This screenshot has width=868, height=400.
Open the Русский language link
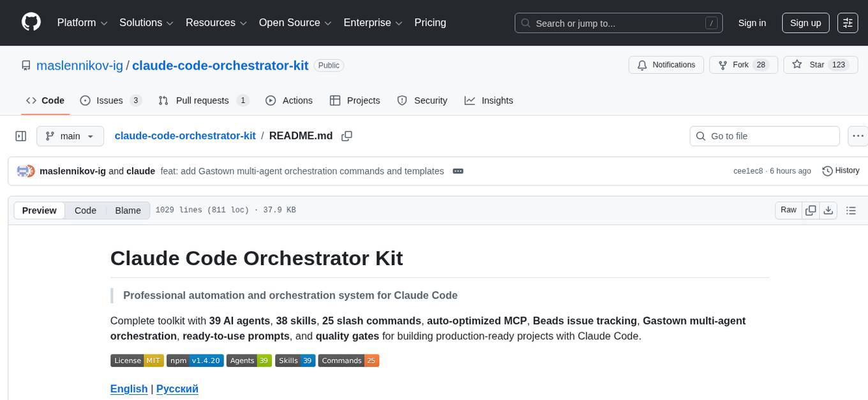click(x=177, y=388)
